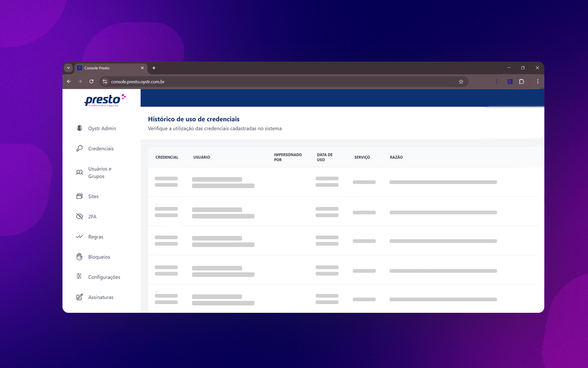This screenshot has width=588, height=368.
Task: Click the Bloqueios hand icon
Action: (79, 257)
